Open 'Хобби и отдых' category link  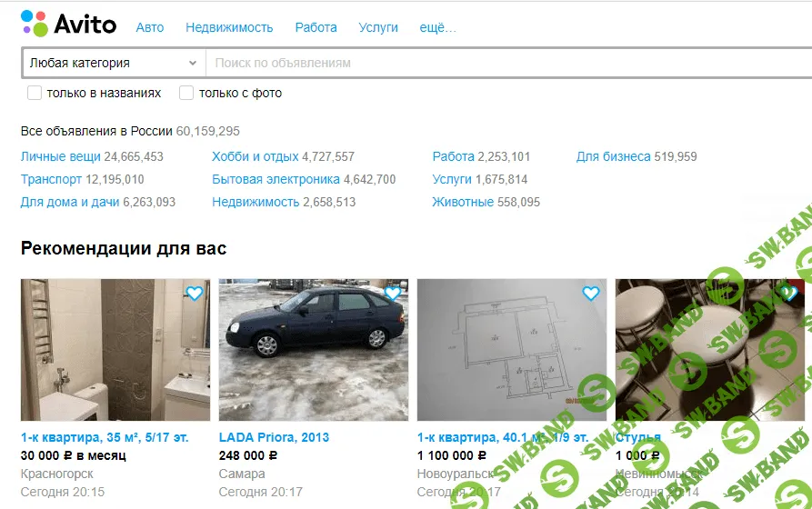(x=256, y=156)
